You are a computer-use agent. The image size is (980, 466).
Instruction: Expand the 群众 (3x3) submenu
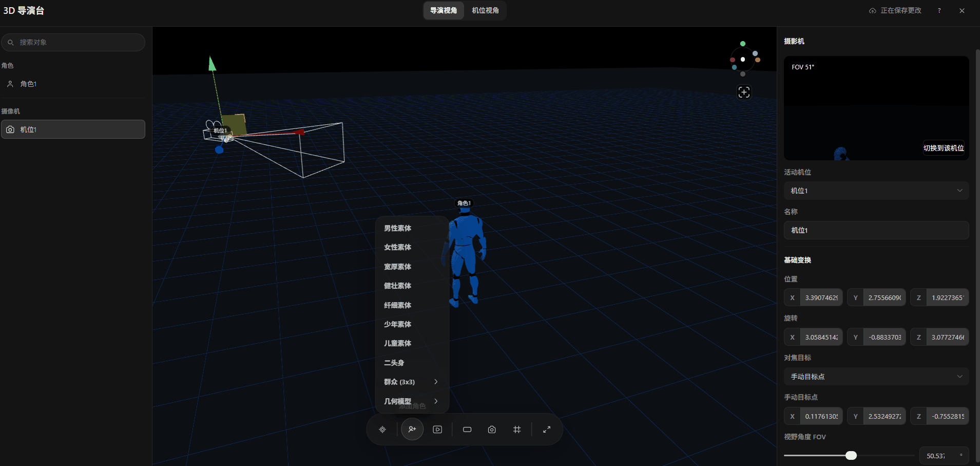[412, 382]
